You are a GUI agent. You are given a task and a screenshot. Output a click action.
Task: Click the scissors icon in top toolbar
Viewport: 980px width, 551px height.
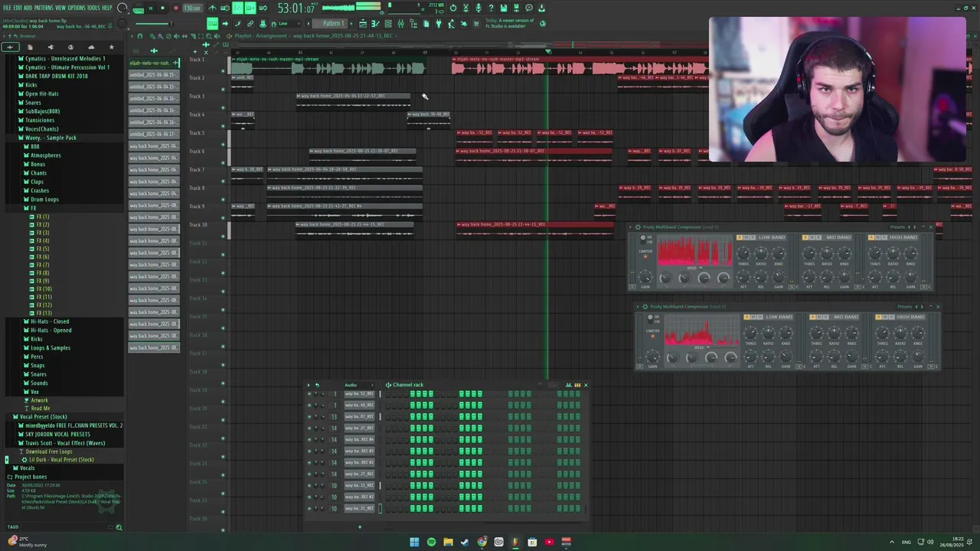(x=465, y=8)
